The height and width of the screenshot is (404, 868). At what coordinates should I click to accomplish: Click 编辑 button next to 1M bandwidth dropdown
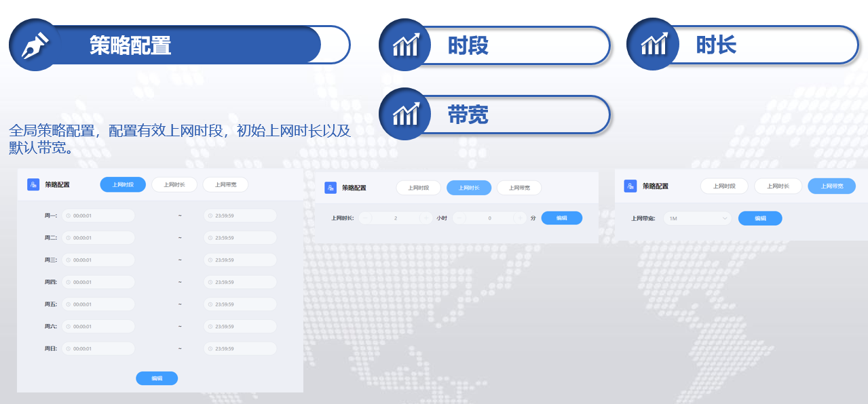coord(760,218)
